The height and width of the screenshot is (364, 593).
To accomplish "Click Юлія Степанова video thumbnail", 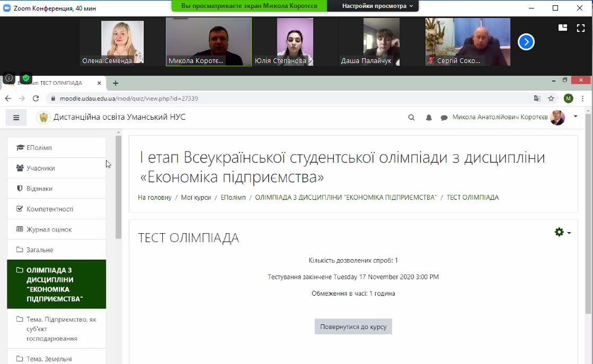I will [x=295, y=42].
